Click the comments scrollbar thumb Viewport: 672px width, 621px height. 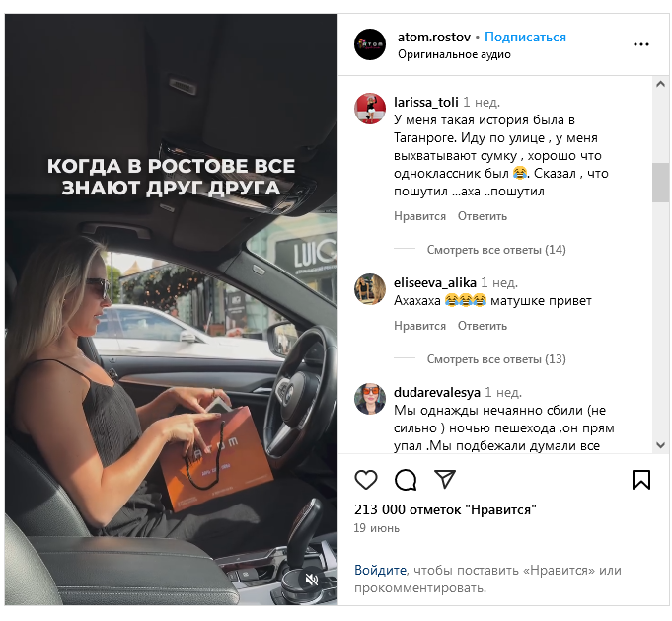point(660,183)
